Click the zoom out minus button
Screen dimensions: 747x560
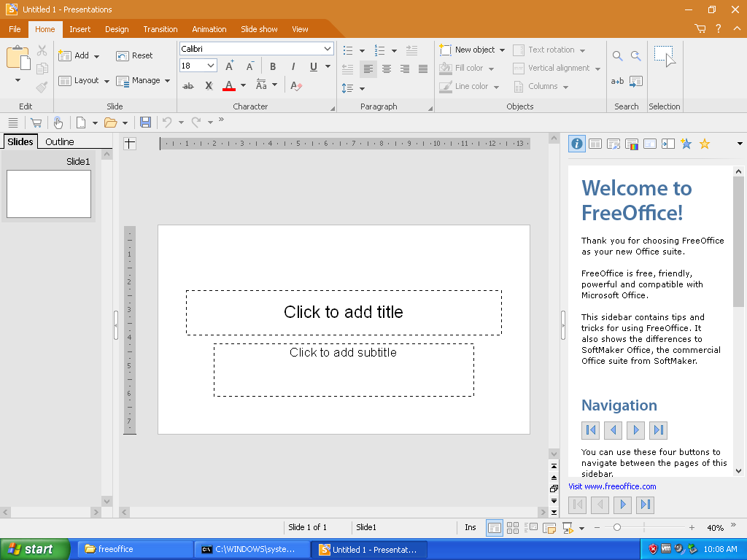[597, 528]
